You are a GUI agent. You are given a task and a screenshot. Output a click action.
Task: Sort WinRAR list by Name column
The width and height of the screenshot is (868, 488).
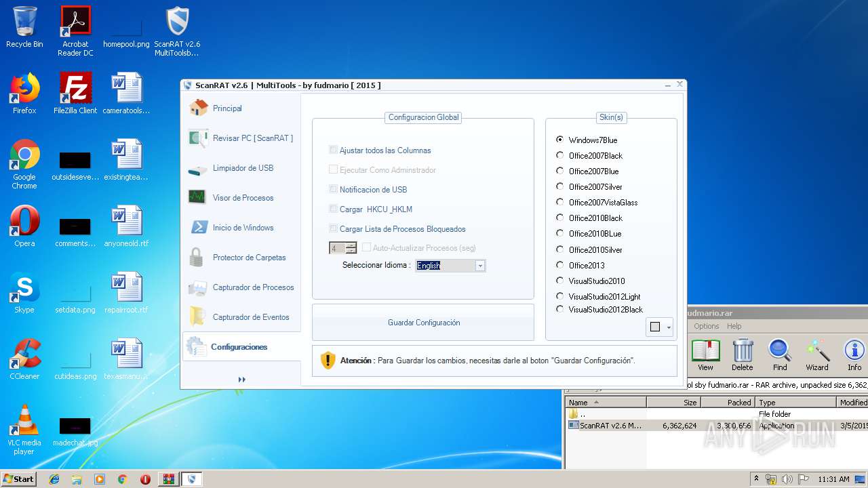(x=606, y=403)
